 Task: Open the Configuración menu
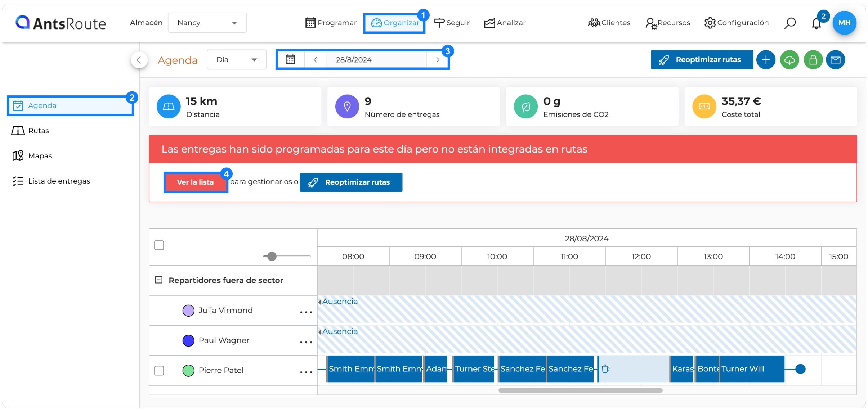[x=737, y=23]
